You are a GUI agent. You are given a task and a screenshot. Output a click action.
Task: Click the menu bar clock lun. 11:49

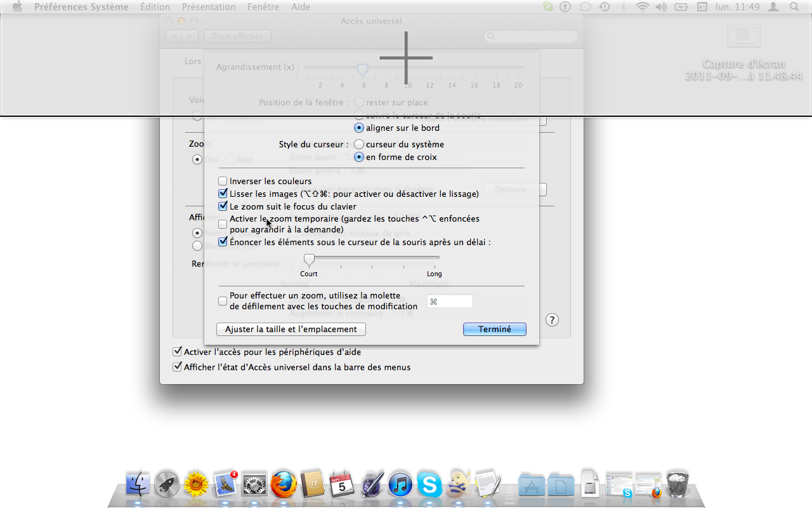point(737,7)
